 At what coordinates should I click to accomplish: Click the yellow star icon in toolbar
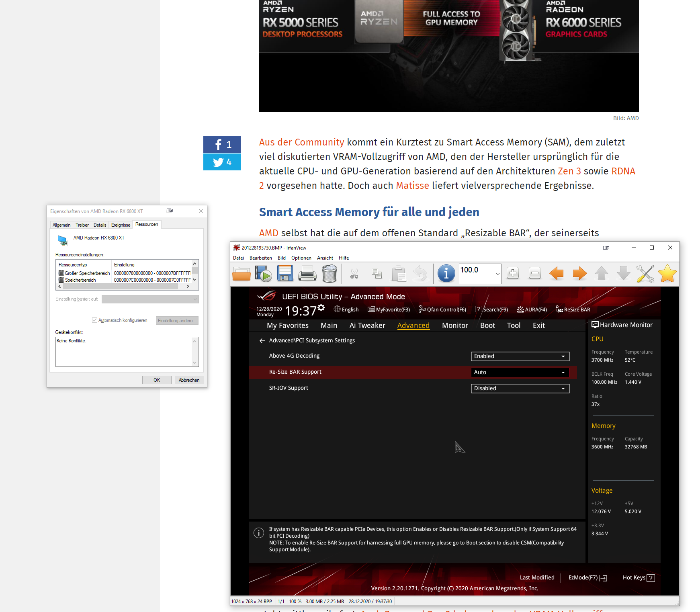pos(667,274)
